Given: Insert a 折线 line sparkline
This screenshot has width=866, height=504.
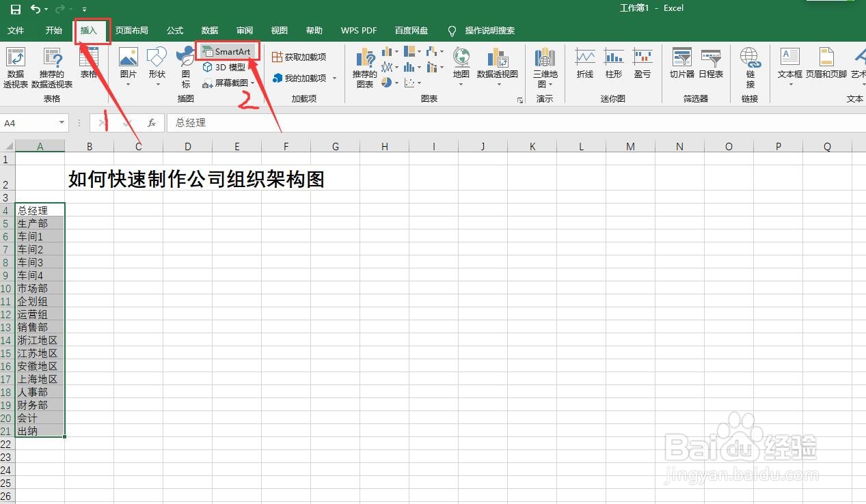Looking at the screenshot, I should click(x=585, y=63).
